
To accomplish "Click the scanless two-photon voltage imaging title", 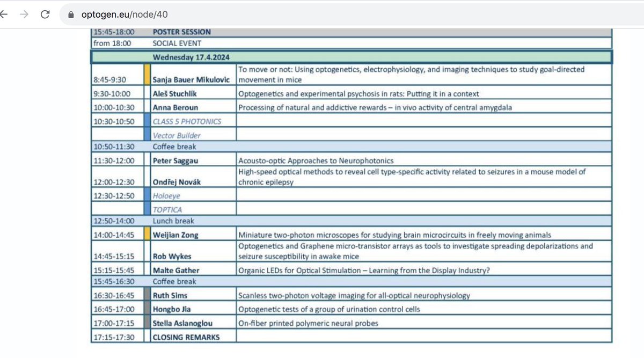I will pyautogui.click(x=354, y=295).
